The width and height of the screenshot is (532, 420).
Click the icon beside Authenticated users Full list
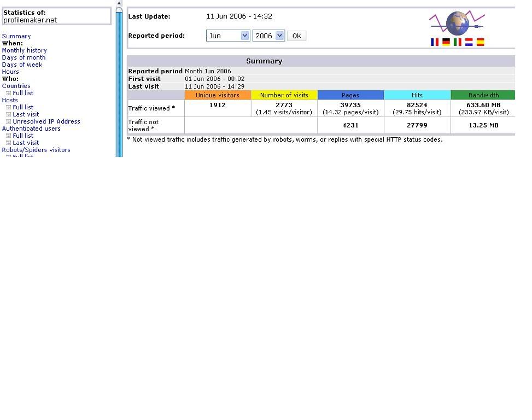pyautogui.click(x=9, y=136)
